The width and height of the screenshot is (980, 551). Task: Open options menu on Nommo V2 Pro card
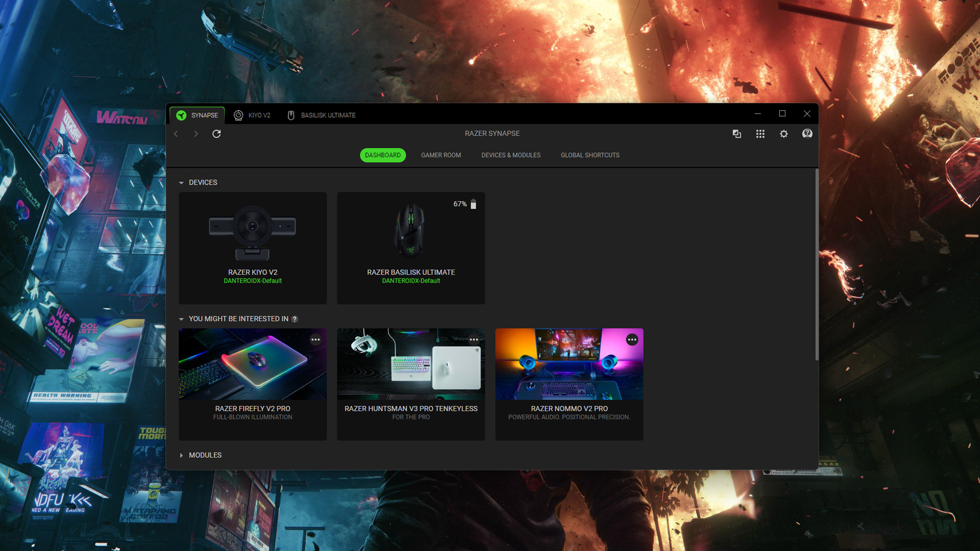click(x=632, y=340)
